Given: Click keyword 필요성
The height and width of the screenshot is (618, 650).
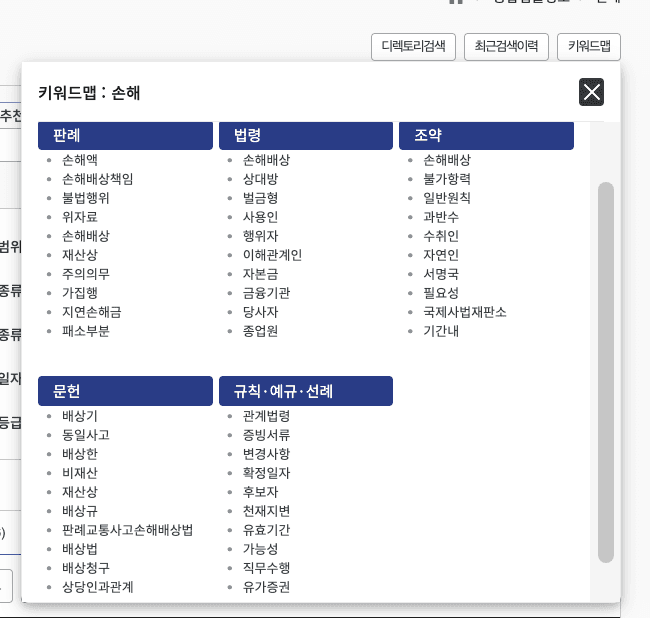Looking at the screenshot, I should pos(441,293).
